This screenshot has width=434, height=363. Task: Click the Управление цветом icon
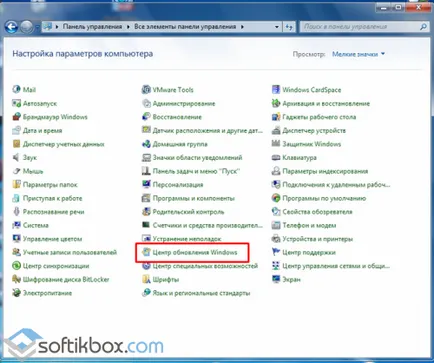click(x=16, y=239)
